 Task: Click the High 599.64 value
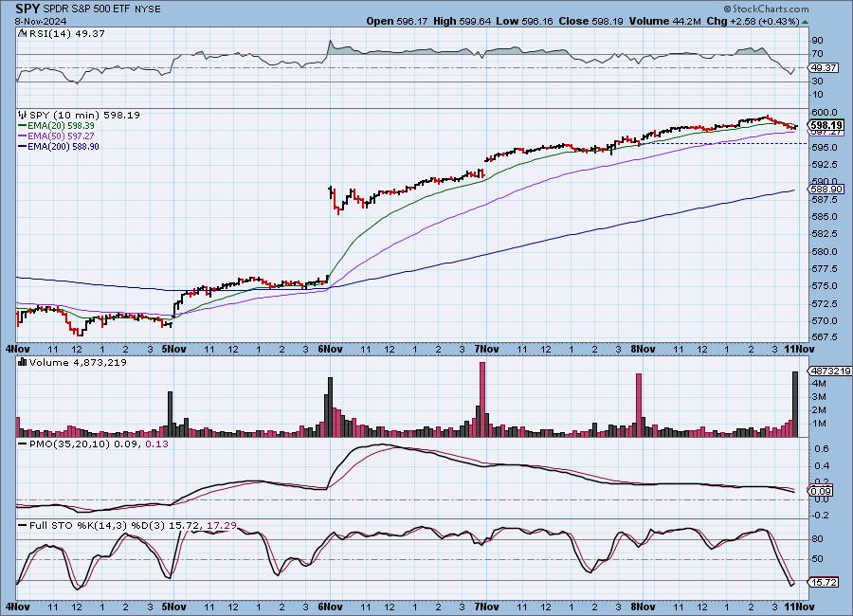click(x=462, y=21)
